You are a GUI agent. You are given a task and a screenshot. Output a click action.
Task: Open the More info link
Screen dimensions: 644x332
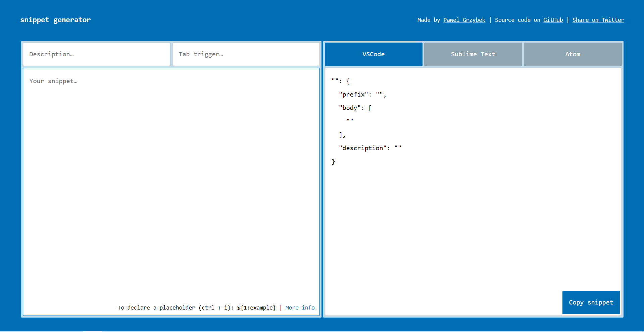click(300, 308)
